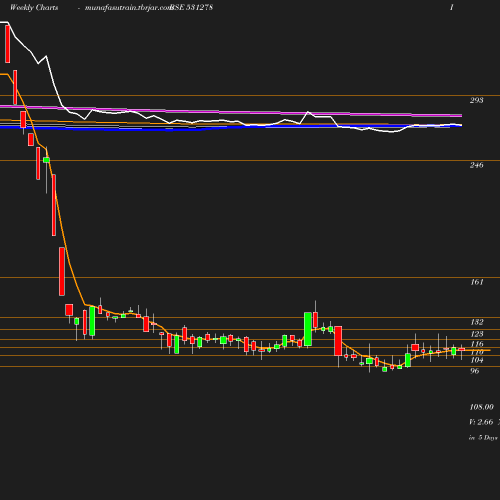Click the 104 price level label

point(477,360)
